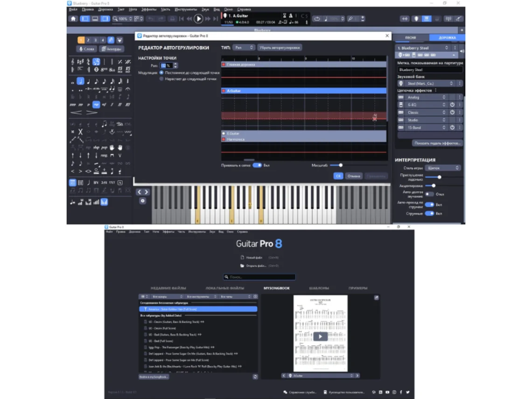The image size is (532, 399).
Task: Click the Home icon in the toolbar
Action: 73,19
